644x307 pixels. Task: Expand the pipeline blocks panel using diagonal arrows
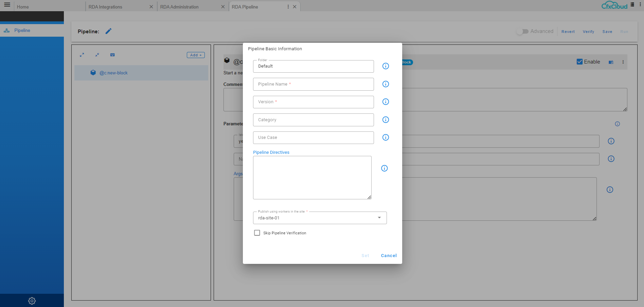point(82,55)
